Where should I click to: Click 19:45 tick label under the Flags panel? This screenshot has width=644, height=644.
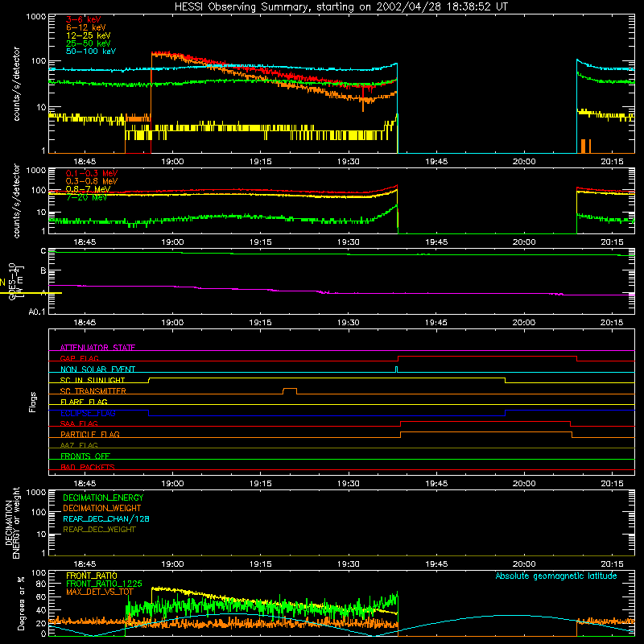(436, 484)
